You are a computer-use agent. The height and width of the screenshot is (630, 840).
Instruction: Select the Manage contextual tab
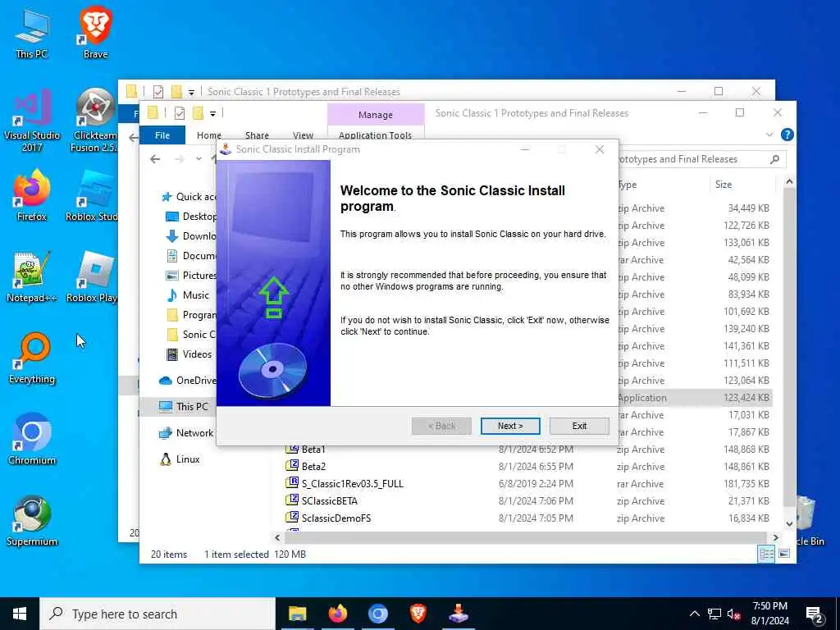[376, 115]
